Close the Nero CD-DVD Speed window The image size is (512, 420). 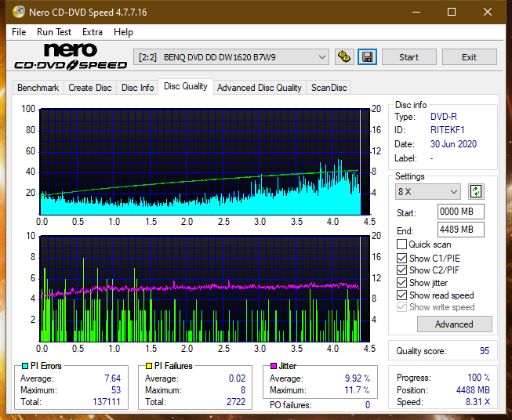pos(488,12)
